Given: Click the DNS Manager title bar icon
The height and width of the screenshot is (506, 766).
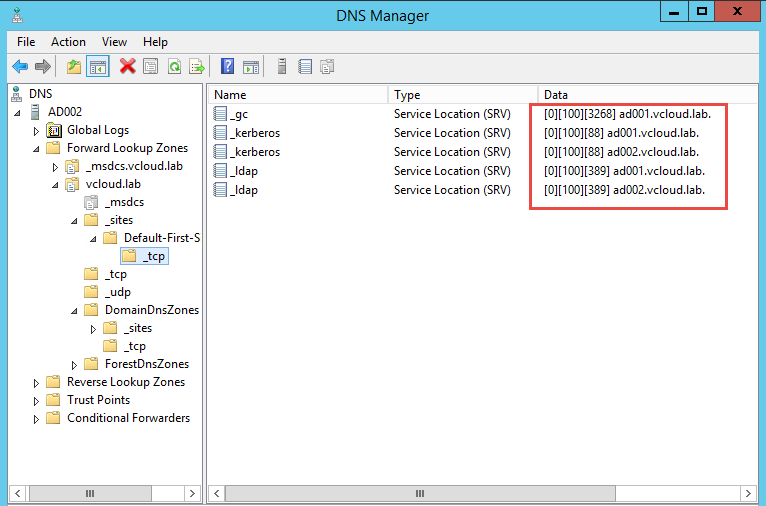Looking at the screenshot, I should click(x=18, y=15).
